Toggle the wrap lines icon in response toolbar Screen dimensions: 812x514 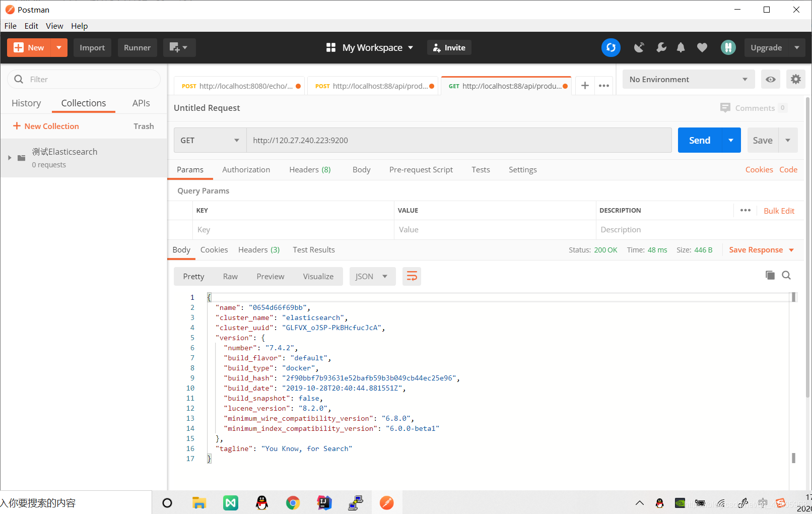coord(412,276)
